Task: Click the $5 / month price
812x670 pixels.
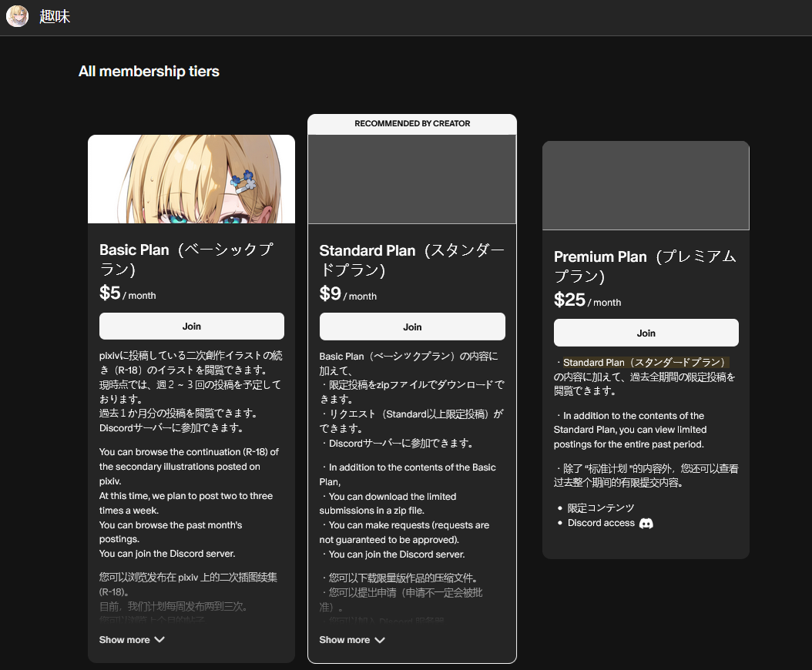Action: point(127,293)
